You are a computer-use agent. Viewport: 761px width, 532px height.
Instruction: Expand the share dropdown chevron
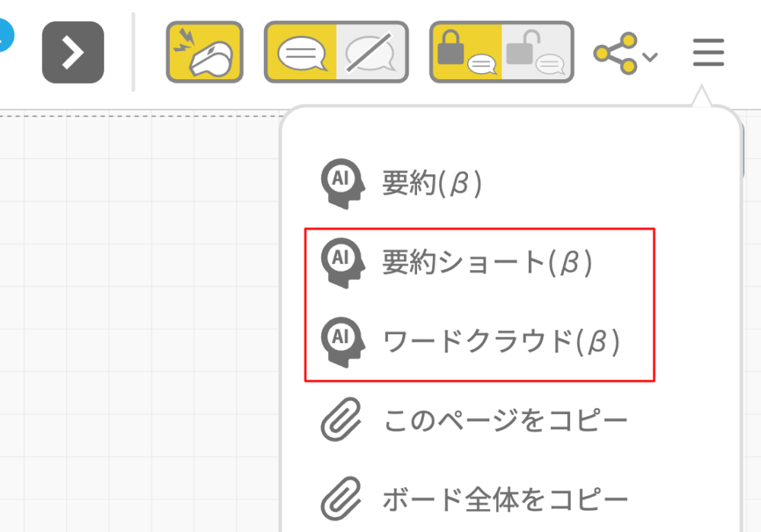click(x=650, y=57)
